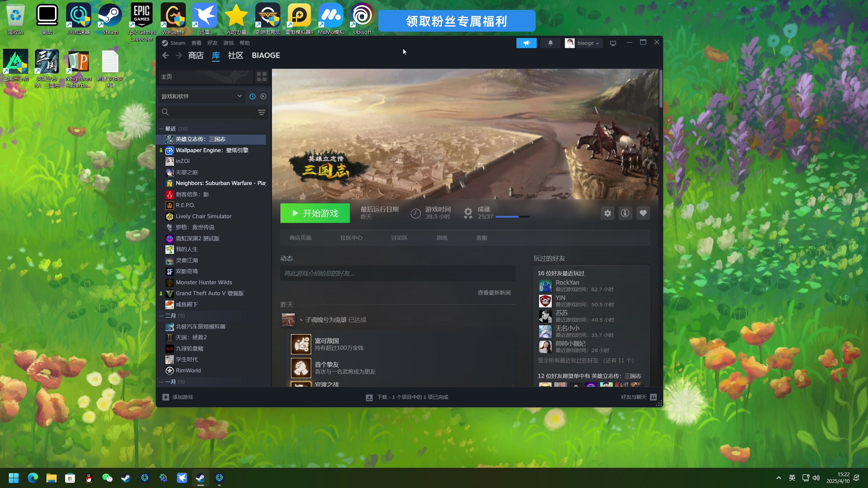Click the achievements progress bar 25/37
Screen dimensions: 868x488
[512, 217]
